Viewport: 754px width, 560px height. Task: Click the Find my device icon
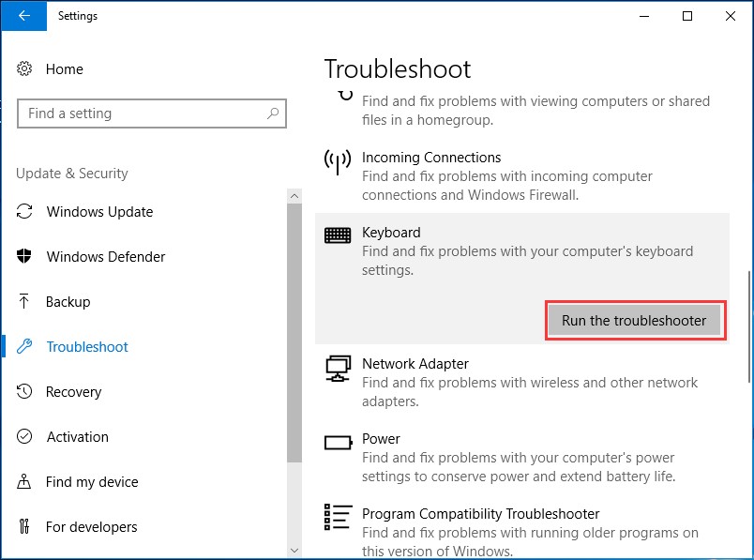click(x=25, y=481)
